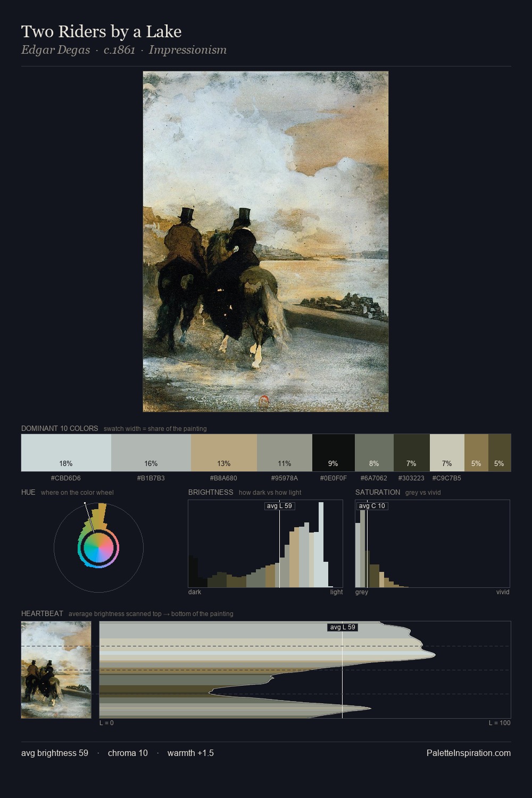Screen dimensions: 532x798
Task: Click the #CBD6D6 pale blue 18% swatch
Action: click(x=66, y=453)
